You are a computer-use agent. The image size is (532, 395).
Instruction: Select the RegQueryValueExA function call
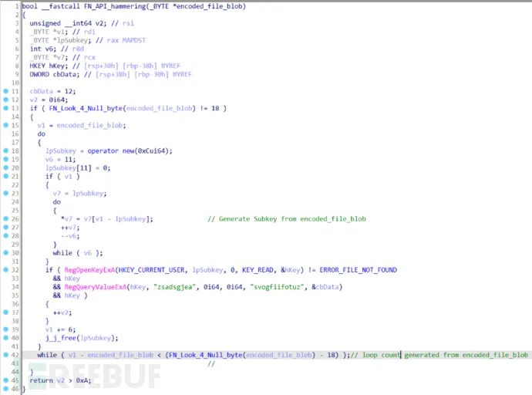pyautogui.click(x=96, y=287)
